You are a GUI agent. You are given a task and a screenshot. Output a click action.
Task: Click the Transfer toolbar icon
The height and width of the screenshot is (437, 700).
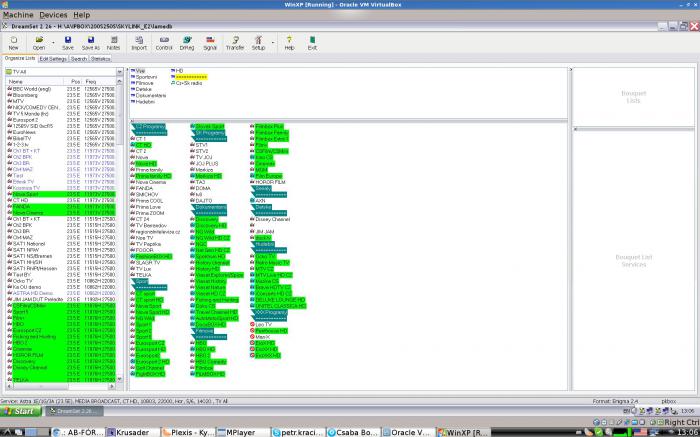click(235, 43)
